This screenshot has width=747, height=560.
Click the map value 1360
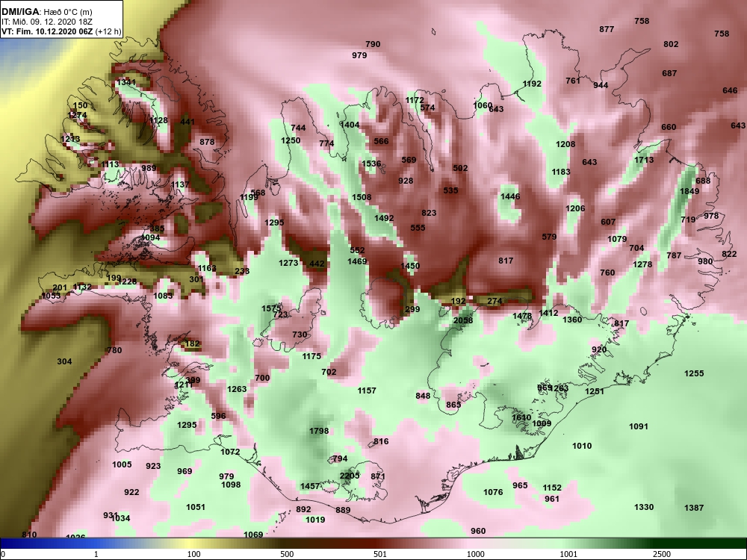tap(572, 320)
